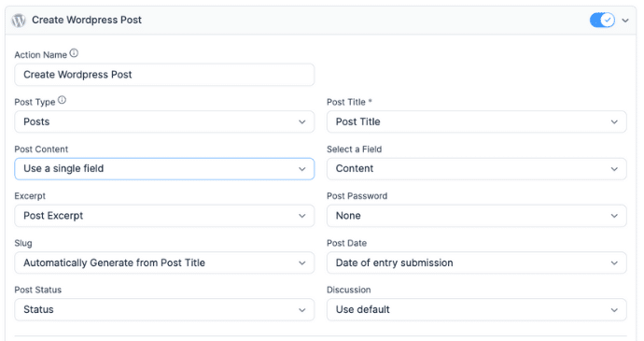Screen dimensions: 644x341
Task: Click the WordPress logo icon in header
Action: pyautogui.click(x=19, y=21)
